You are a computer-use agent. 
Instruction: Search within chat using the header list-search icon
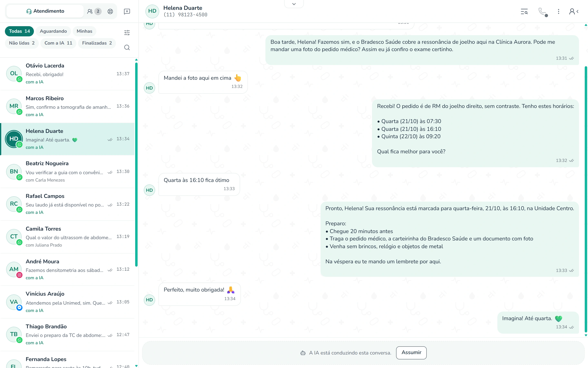524,11
